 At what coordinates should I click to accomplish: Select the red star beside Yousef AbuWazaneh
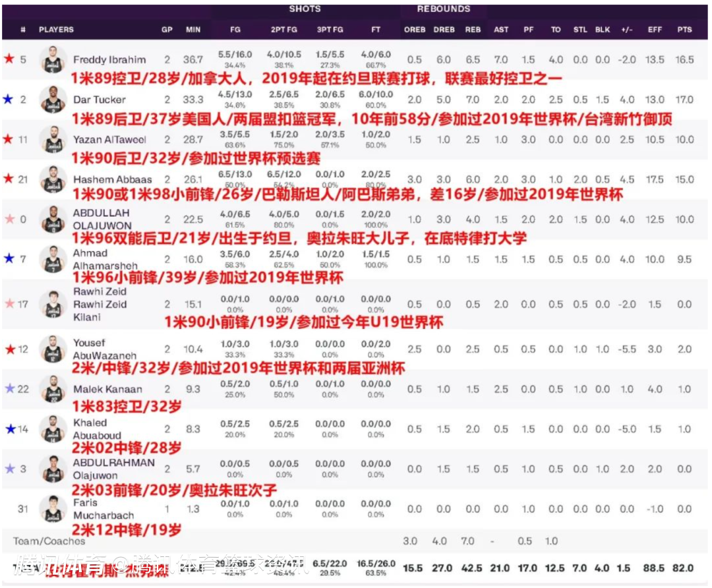(10, 349)
